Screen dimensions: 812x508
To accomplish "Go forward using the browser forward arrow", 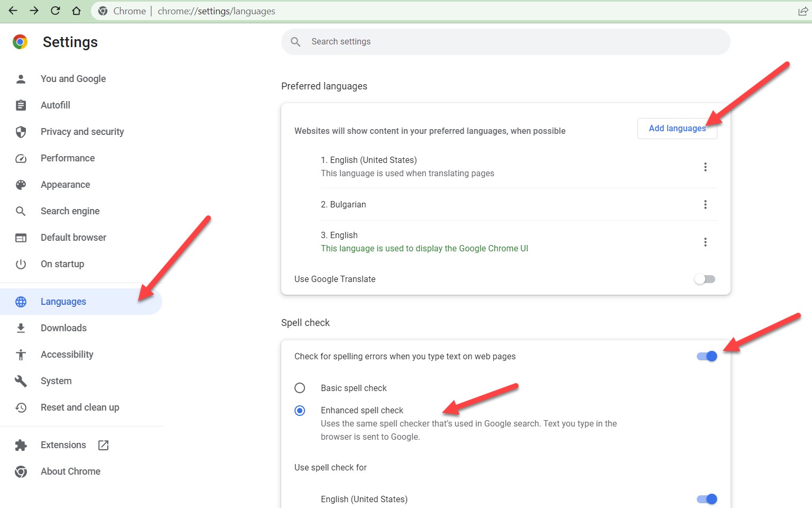I will (x=34, y=11).
